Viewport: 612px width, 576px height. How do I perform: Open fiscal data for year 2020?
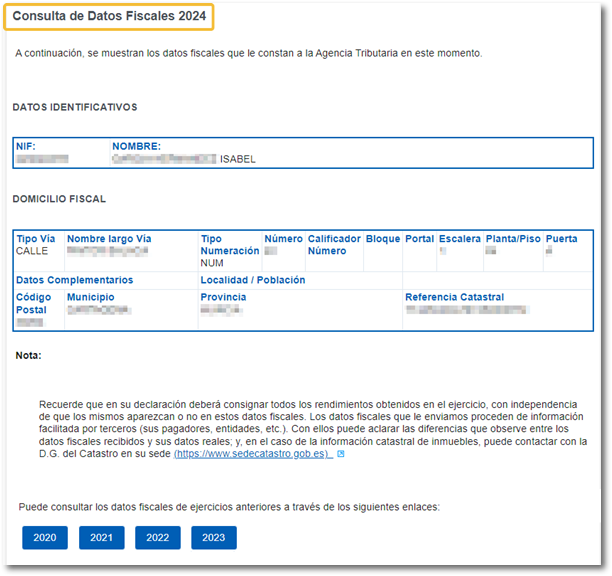coord(44,538)
